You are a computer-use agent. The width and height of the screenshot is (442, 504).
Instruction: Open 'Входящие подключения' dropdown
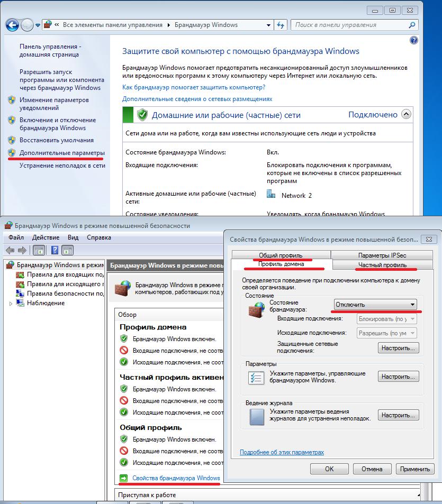387,319
